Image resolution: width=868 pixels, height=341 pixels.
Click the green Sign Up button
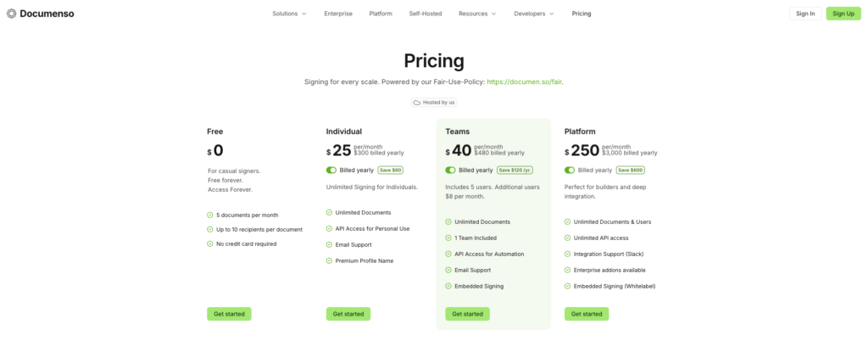click(843, 14)
